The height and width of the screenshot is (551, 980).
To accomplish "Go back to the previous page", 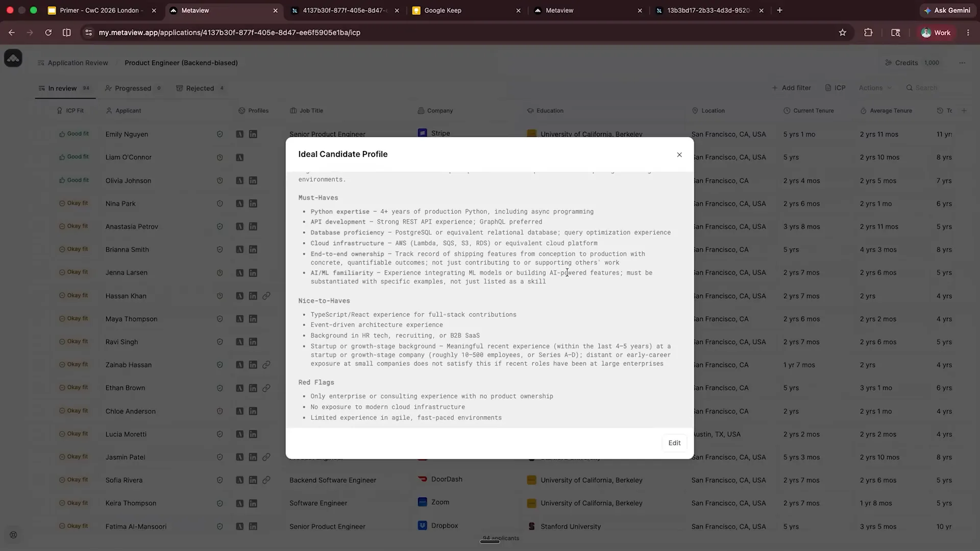I will click(11, 33).
